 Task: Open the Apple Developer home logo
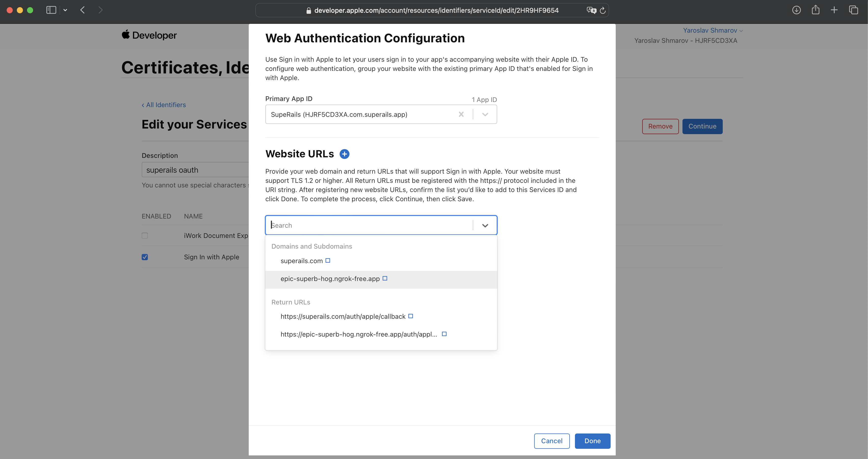149,35
